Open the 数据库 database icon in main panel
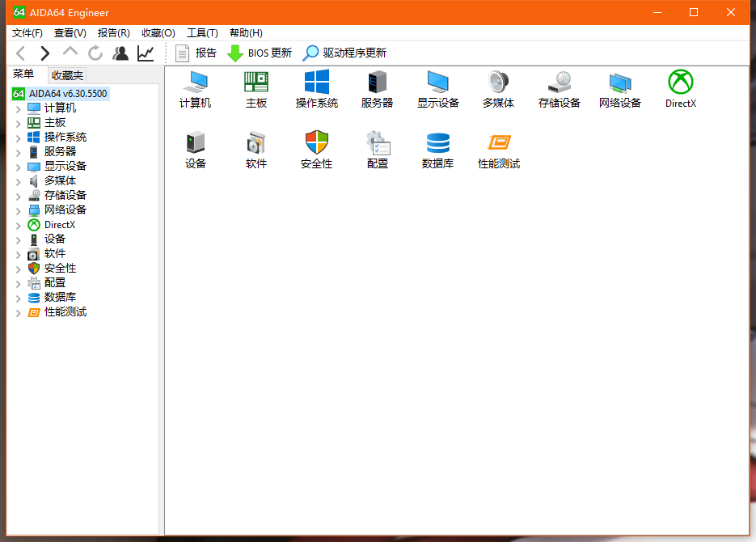Viewport: 756px width, 542px height. coord(437,143)
